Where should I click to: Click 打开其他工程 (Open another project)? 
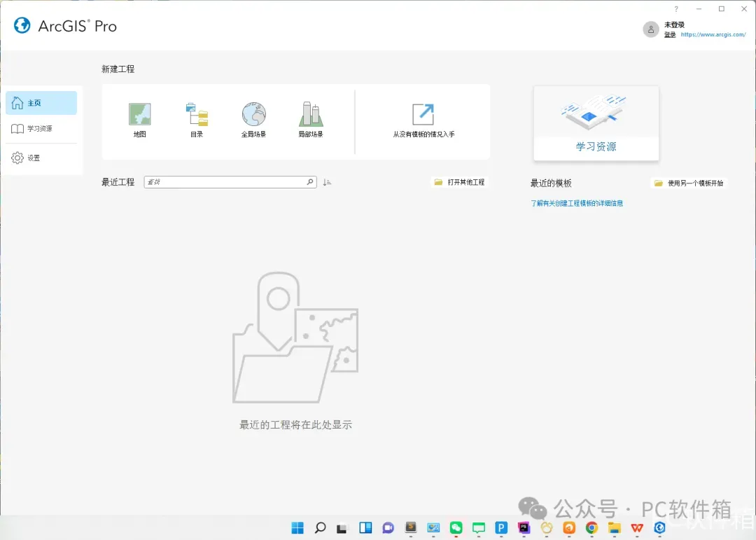coord(459,182)
